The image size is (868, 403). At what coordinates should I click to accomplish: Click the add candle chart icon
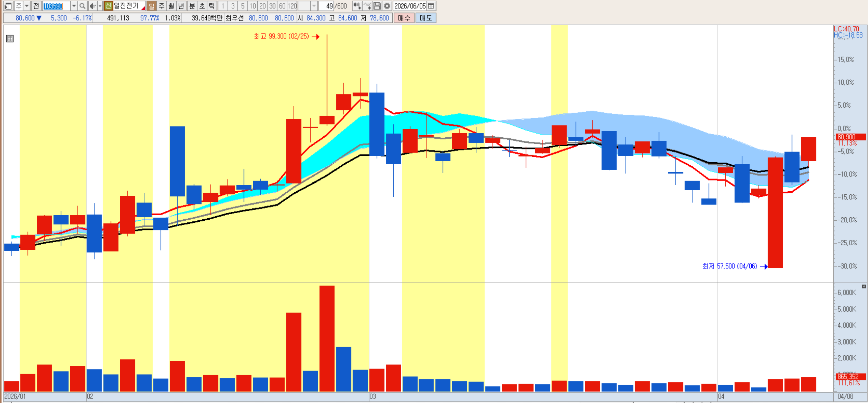[357, 6]
